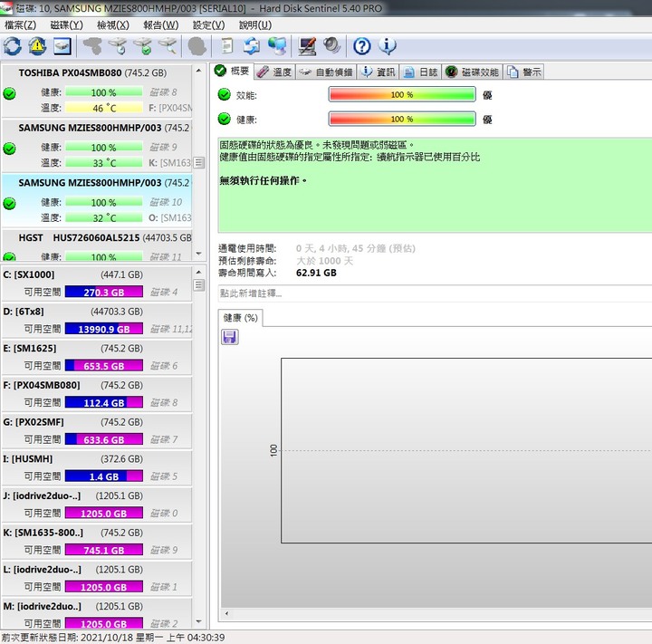The width and height of the screenshot is (652, 644).
Task: Click the disk panel view toolbar icon
Action: (62, 46)
